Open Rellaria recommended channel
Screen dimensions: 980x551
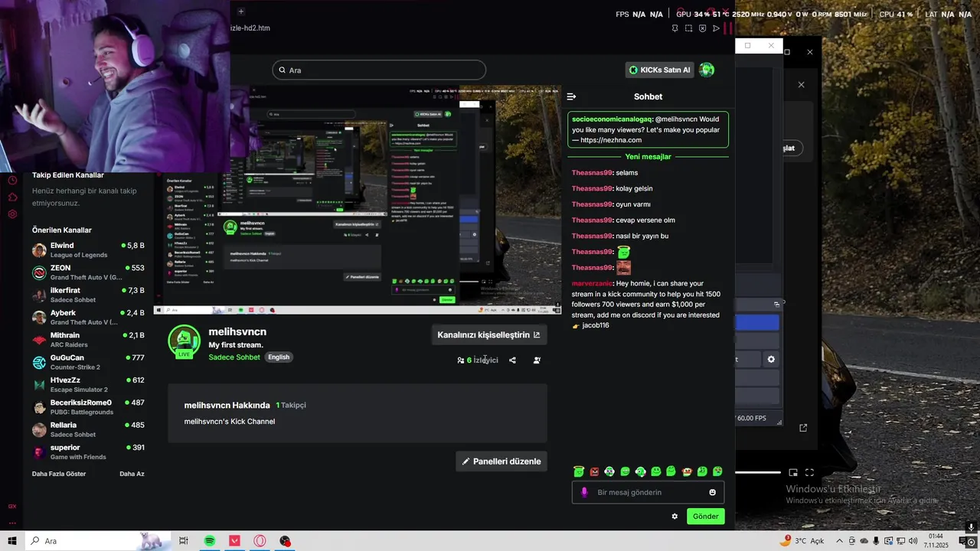(x=88, y=429)
